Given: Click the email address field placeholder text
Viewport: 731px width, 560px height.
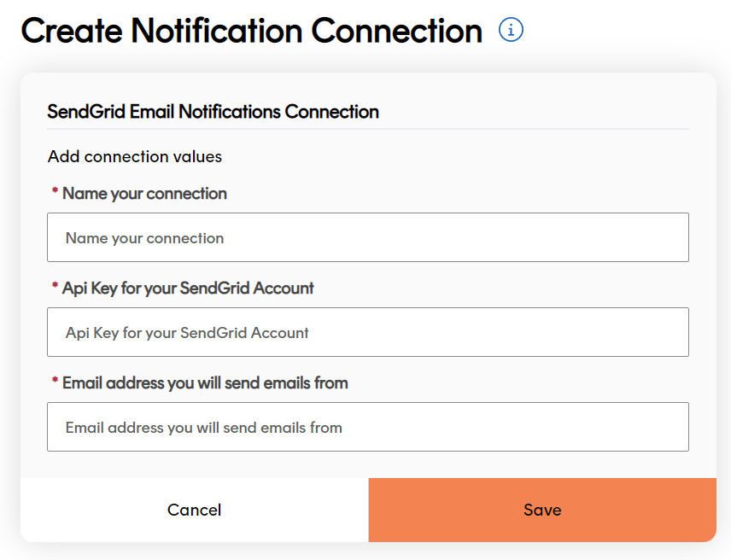Looking at the screenshot, I should click(202, 427).
